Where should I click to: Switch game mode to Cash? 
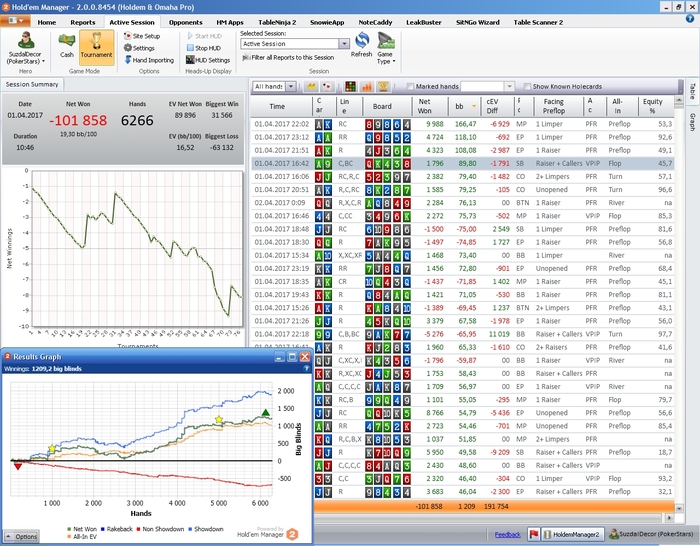[x=67, y=45]
